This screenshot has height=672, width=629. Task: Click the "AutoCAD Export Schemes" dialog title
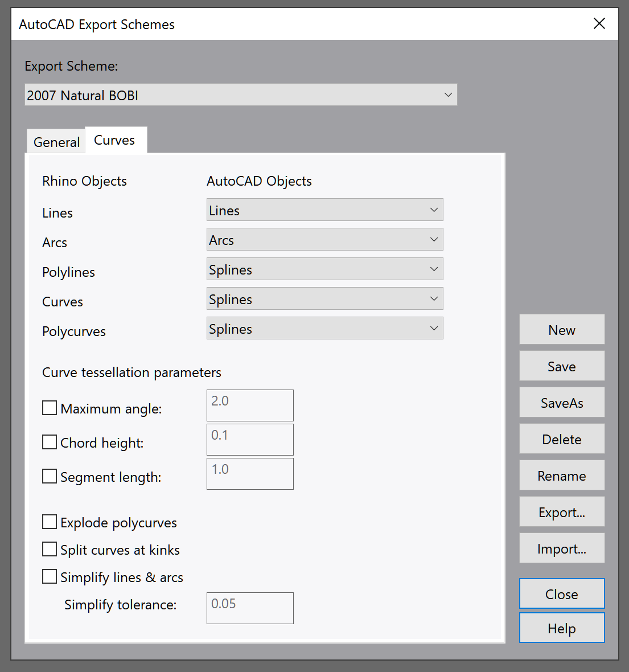click(97, 24)
